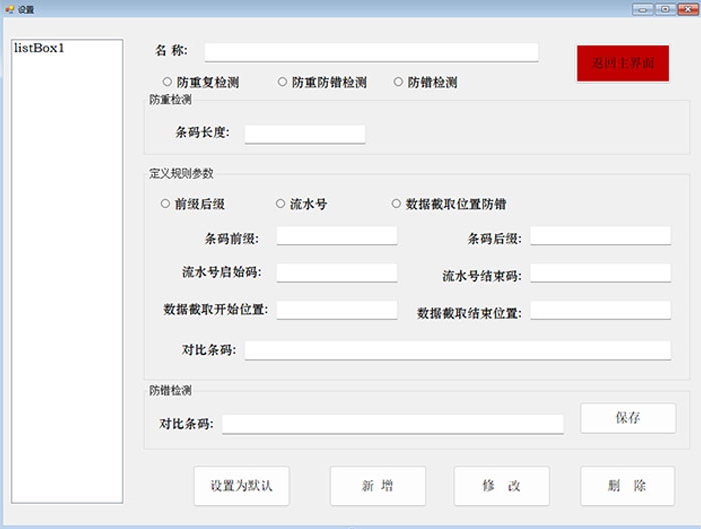Maximize the 设置 window

point(665,9)
